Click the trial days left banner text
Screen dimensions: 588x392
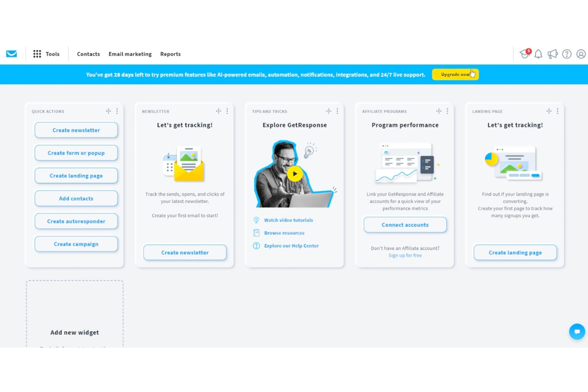pos(255,75)
